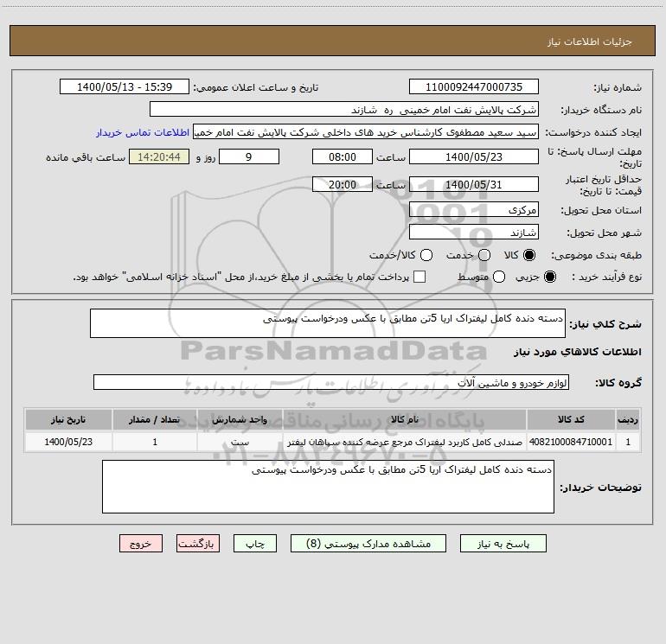
Task: Click the نام دستگاه خریدار field
Action: 344,109
